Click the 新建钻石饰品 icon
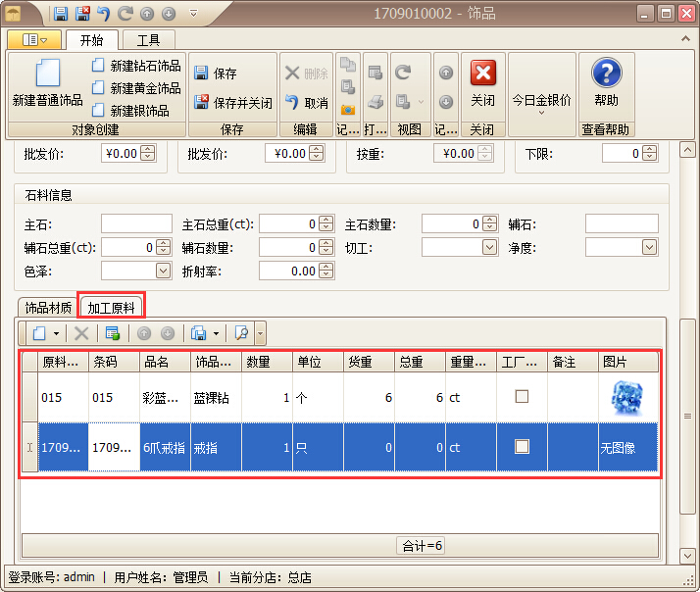Image resolution: width=700 pixels, height=592 pixels. pyautogui.click(x=98, y=66)
